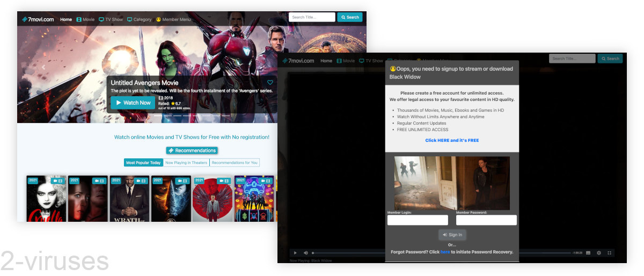Click 'Now Playing: Black Widow' text
The image size is (644, 276).
(x=311, y=260)
